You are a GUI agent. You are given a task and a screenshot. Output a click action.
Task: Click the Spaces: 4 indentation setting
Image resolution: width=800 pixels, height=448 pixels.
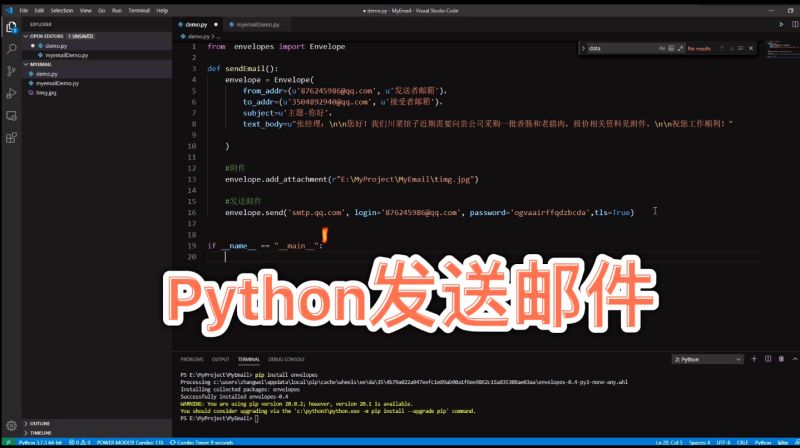(699, 442)
